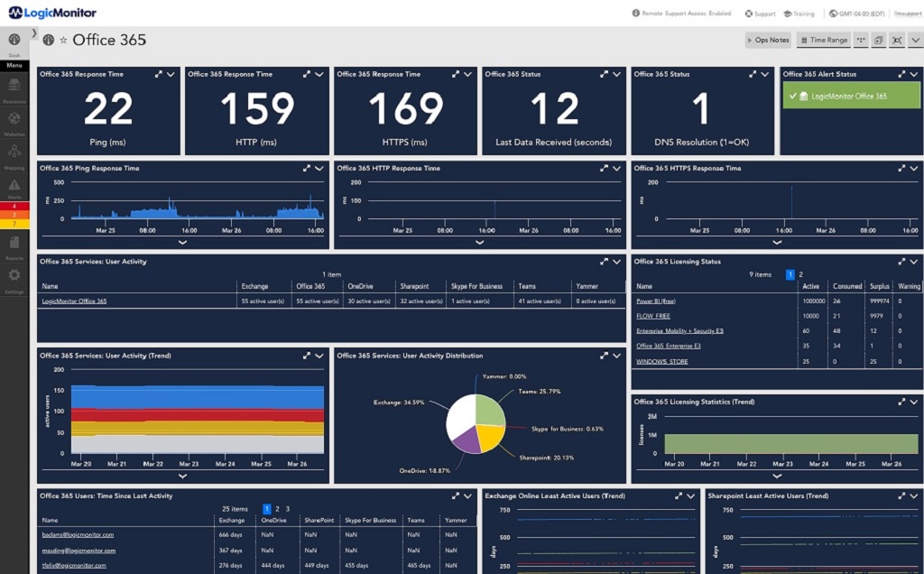Show legend under Ping Response Time graph

tap(182, 242)
